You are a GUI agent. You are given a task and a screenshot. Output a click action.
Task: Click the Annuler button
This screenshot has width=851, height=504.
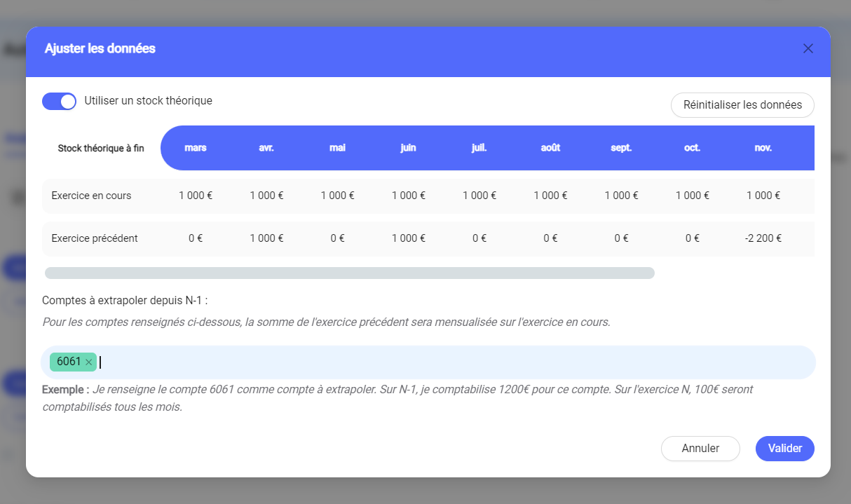pos(700,449)
